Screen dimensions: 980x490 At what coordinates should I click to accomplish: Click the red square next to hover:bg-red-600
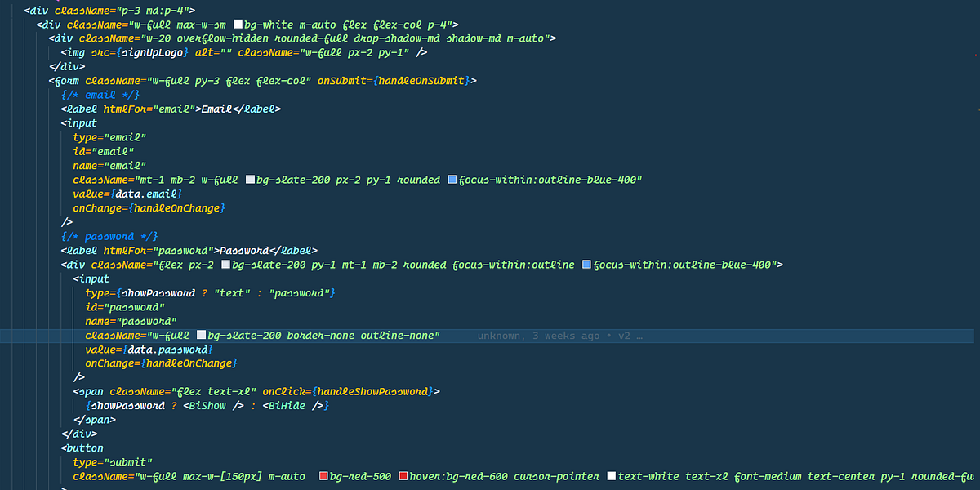coord(403,476)
